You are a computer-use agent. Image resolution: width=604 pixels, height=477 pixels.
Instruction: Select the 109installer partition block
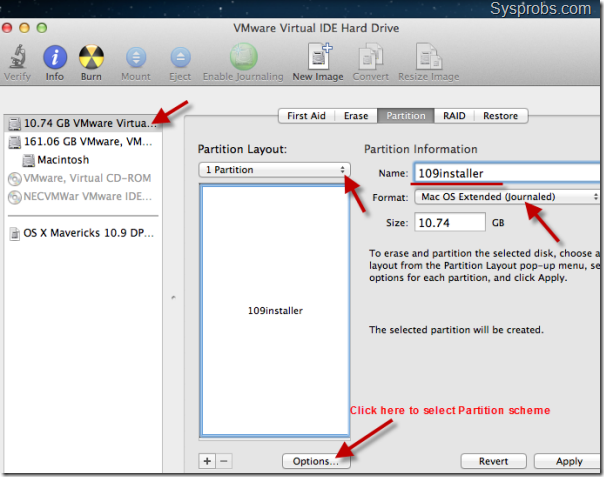point(275,311)
